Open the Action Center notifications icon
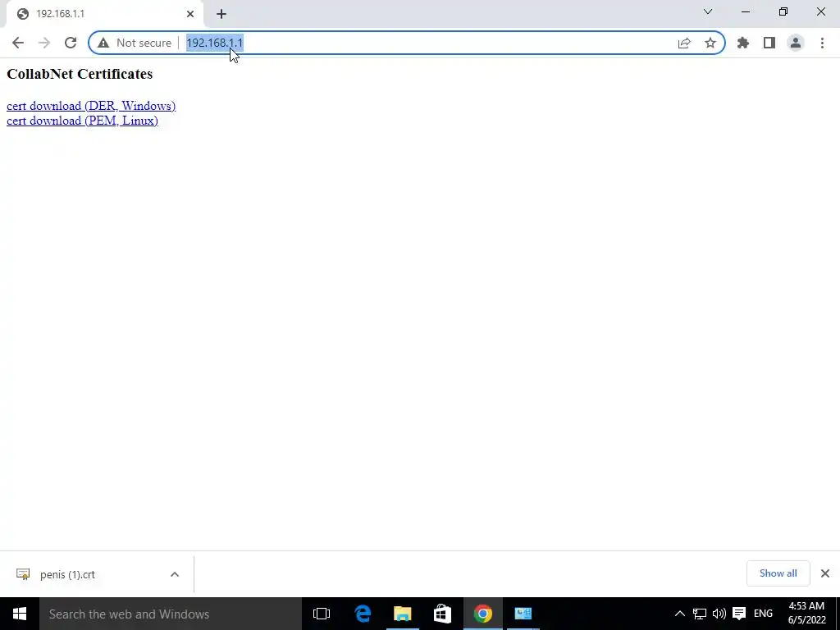 point(739,614)
